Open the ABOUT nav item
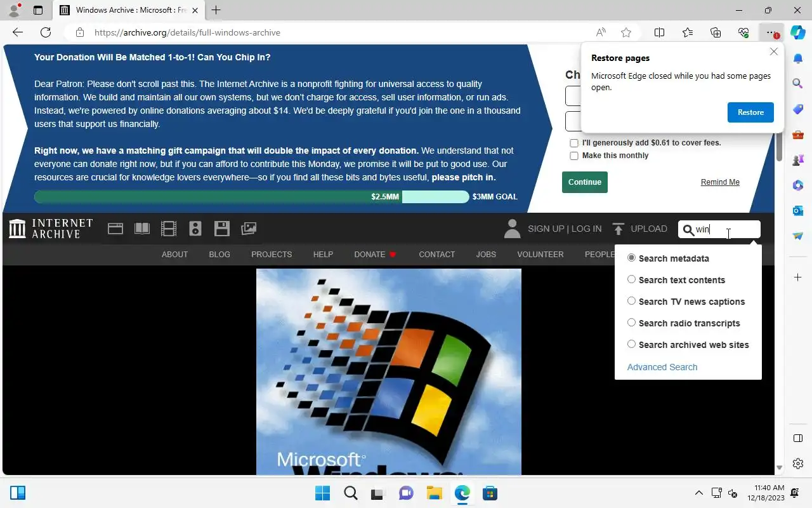Screen dimensions: 812x508 pos(174,254)
